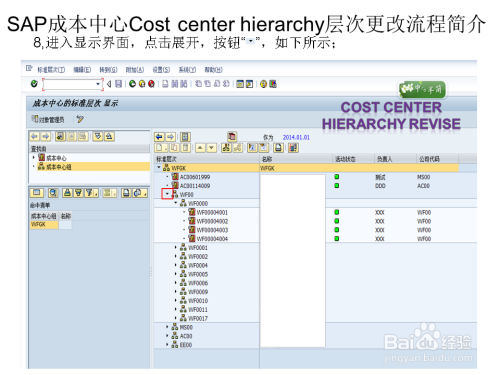Collapse the WF0000 node
Image resolution: width=500 pixels, height=375 pixels.
coord(176,203)
